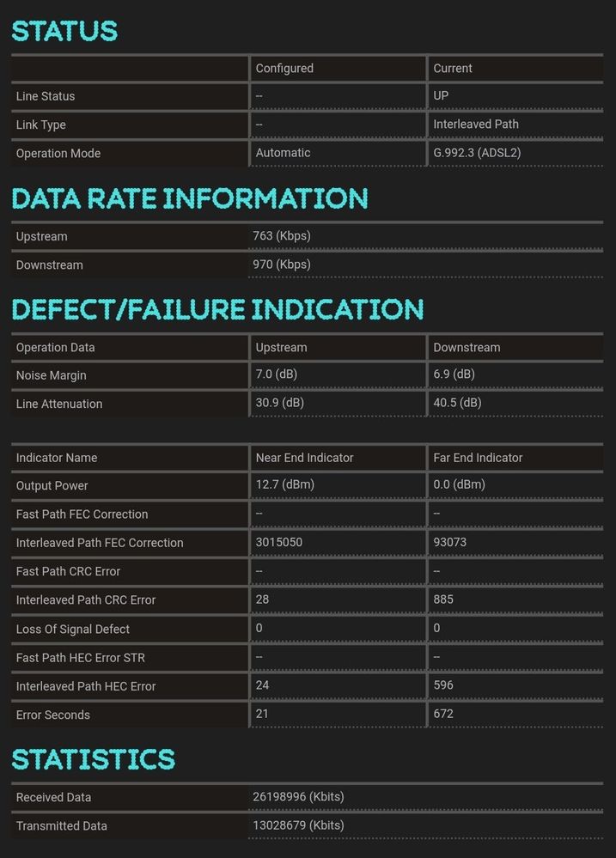Click the G.992.3 (ADSL2) operation mode value
Image resolution: width=616 pixels, height=858 pixels.
coord(477,153)
